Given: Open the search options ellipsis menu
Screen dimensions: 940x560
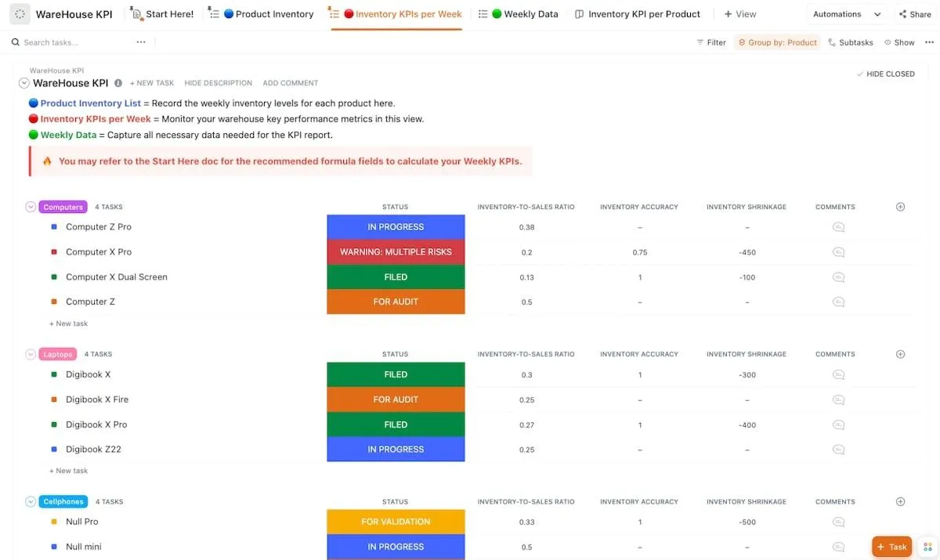Looking at the screenshot, I should (x=141, y=42).
